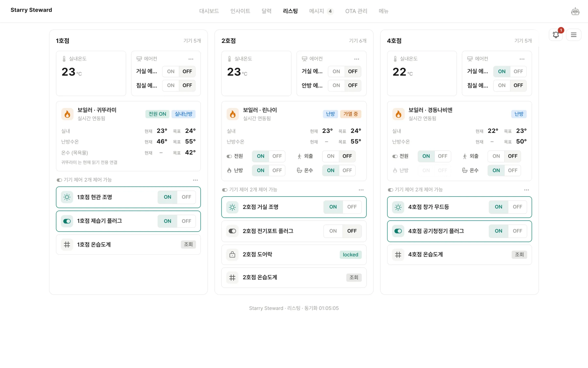Viewport: 588px width, 368px height.
Task: Click the 2호점 도어락 locked badge
Action: (350, 255)
